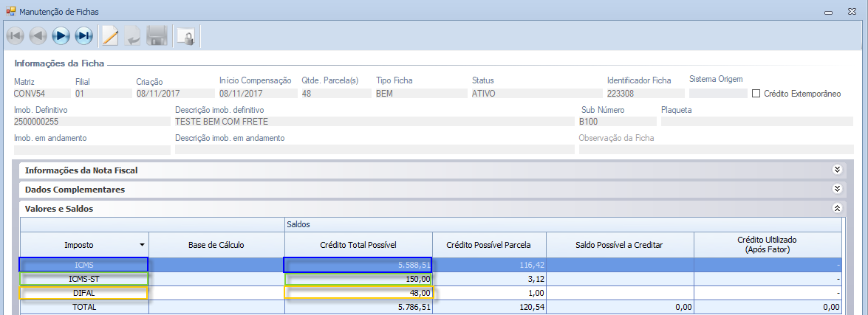Image resolution: width=868 pixels, height=315 pixels.
Task: Click the Plaqueta input field
Action: click(x=756, y=122)
